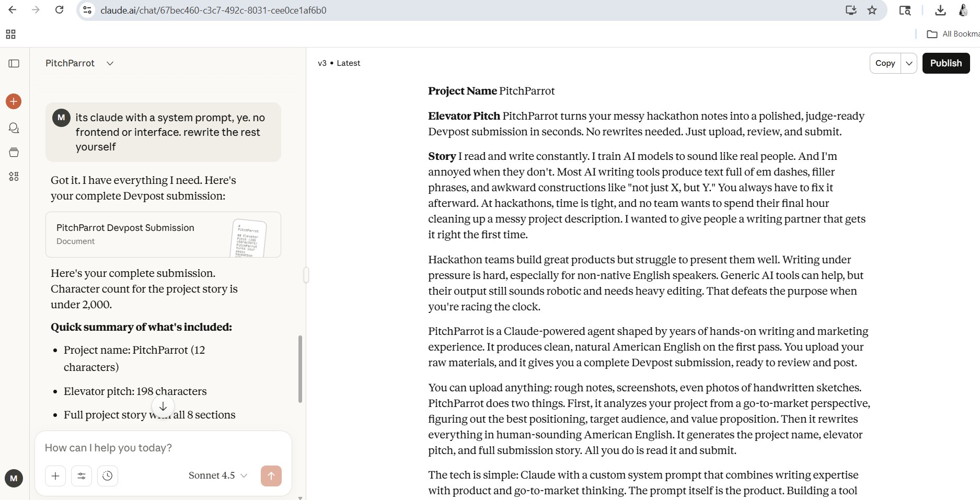The image size is (980, 500).
Task: Go back with the browser back arrow
Action: click(13, 10)
